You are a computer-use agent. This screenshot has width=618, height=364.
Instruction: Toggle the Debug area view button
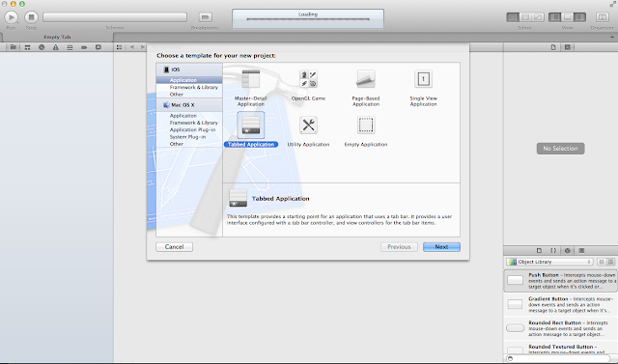coord(567,17)
